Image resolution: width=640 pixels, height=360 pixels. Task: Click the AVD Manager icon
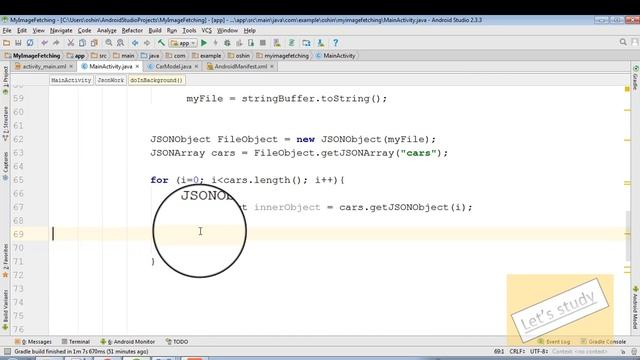coord(277,43)
